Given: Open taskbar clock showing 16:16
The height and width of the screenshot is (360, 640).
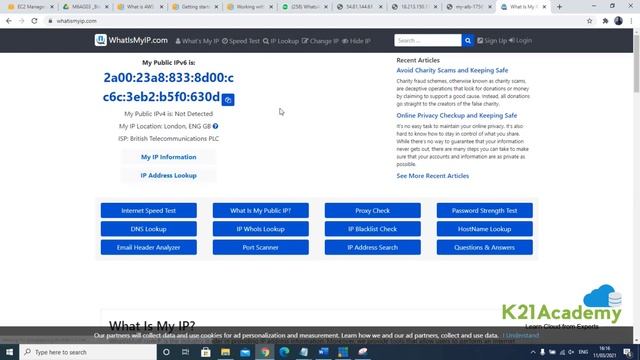Looking at the screenshot, I should (604, 352).
